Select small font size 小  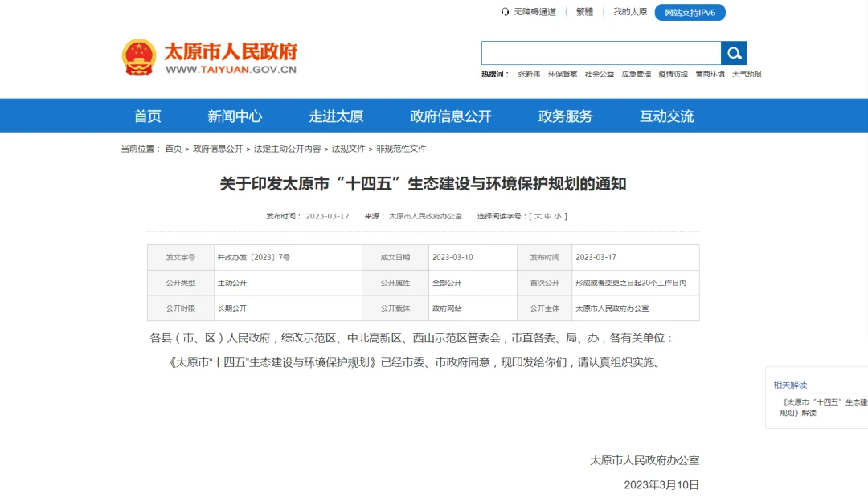pos(558,216)
